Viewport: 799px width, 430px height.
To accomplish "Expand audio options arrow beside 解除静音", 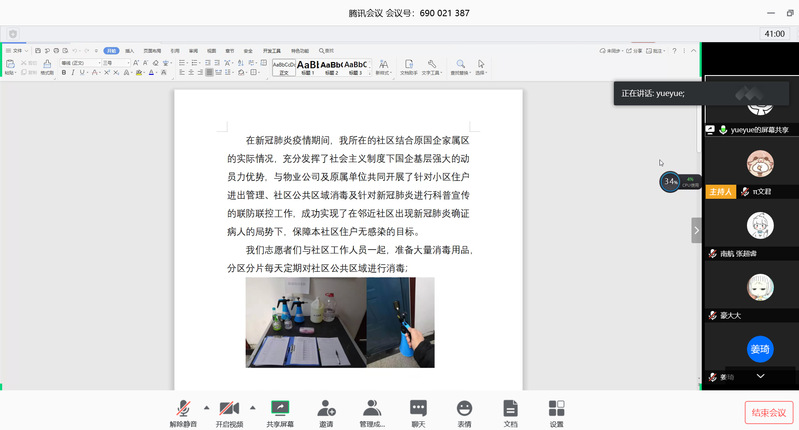I will 206,407.
